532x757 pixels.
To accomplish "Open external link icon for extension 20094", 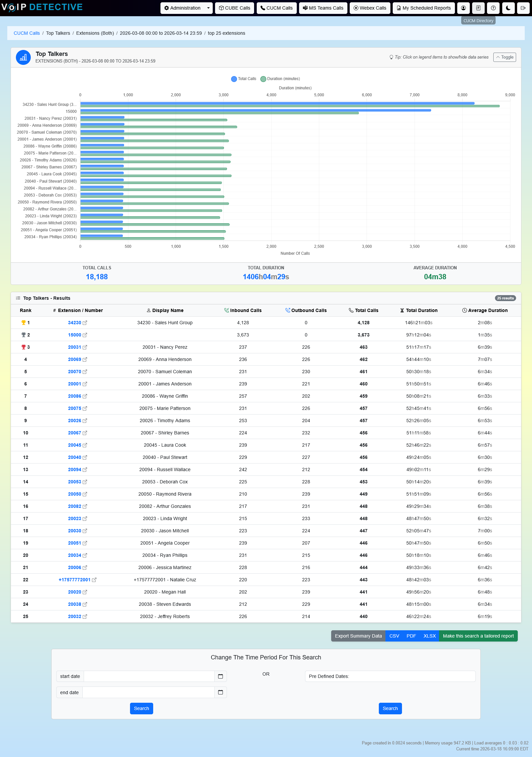I will pyautogui.click(x=85, y=469).
